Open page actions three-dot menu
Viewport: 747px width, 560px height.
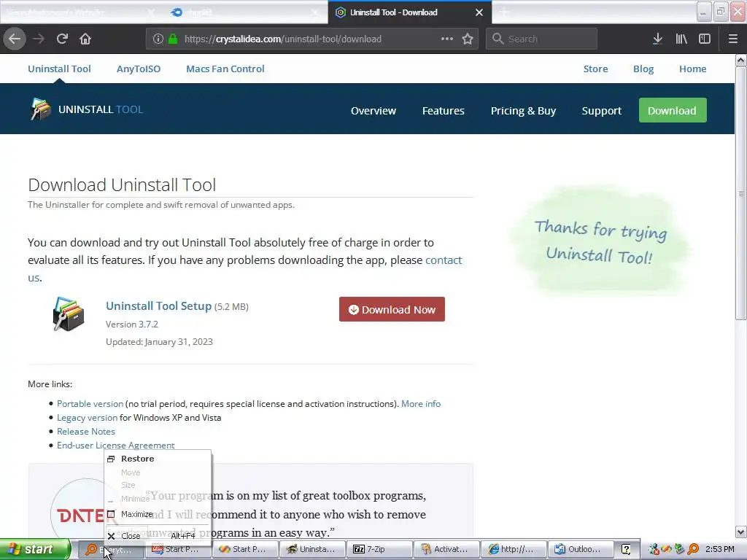click(447, 39)
